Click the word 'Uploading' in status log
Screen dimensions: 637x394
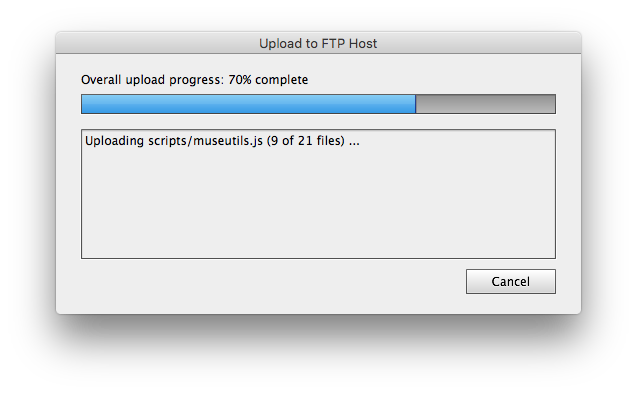coord(114,141)
